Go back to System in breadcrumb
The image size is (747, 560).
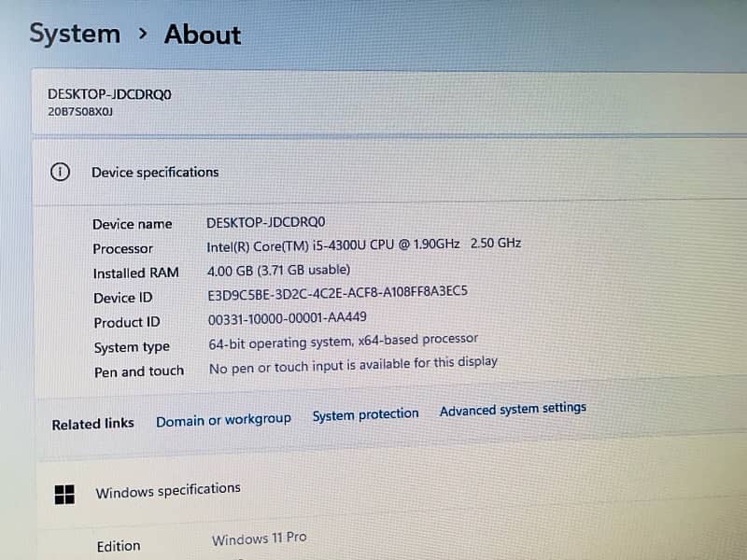coord(75,35)
